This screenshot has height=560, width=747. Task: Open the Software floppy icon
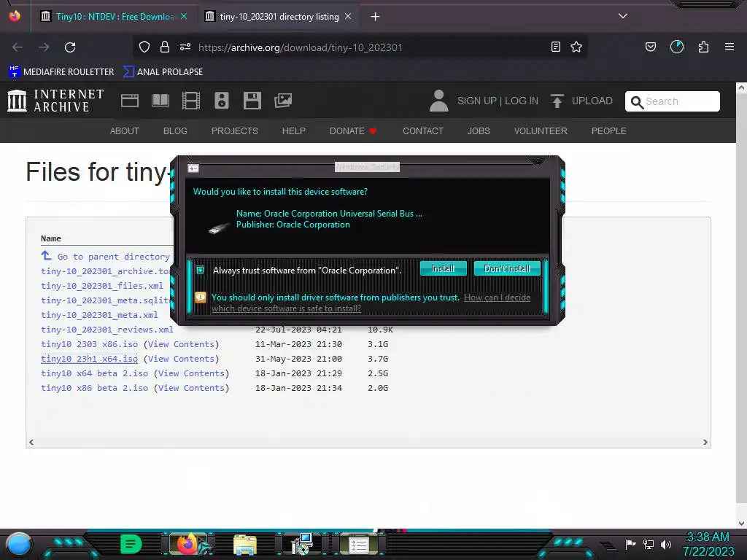(x=252, y=101)
